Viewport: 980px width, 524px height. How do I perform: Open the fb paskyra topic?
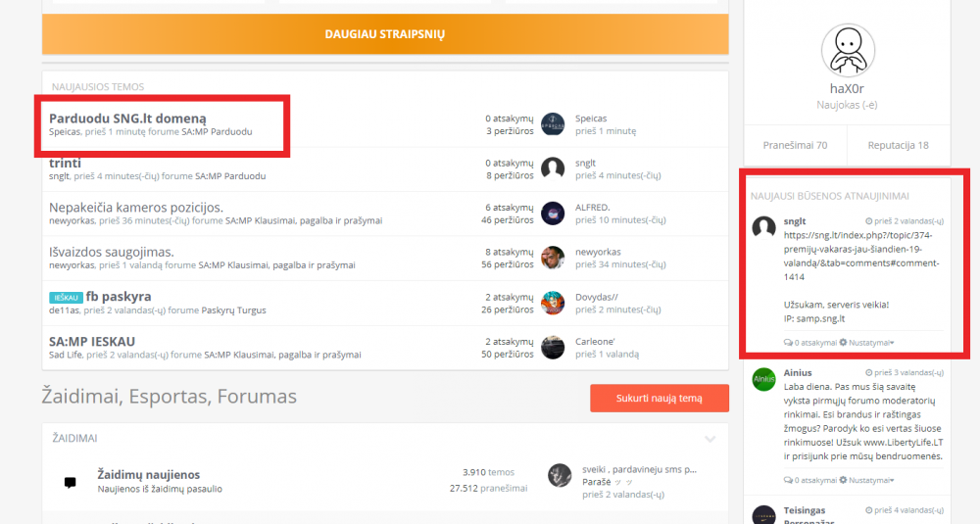click(x=119, y=297)
